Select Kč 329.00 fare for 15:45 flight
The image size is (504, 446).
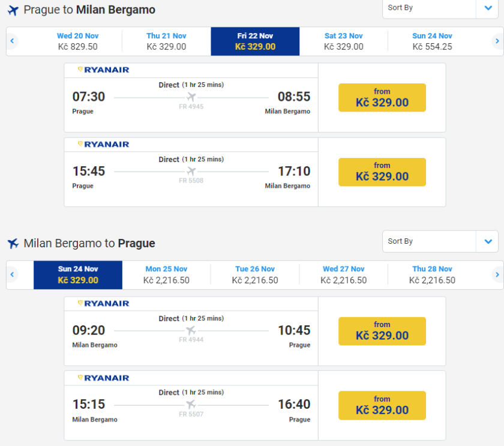(x=382, y=172)
